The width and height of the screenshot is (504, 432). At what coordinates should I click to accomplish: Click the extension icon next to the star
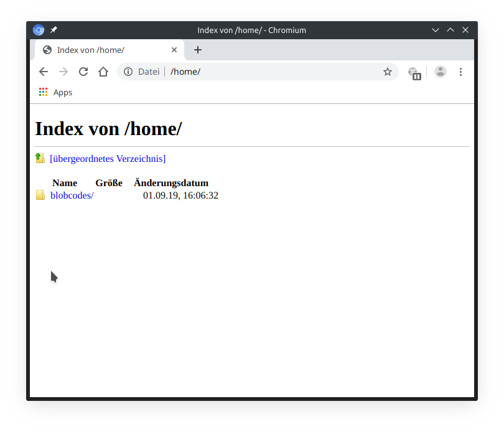(x=414, y=73)
